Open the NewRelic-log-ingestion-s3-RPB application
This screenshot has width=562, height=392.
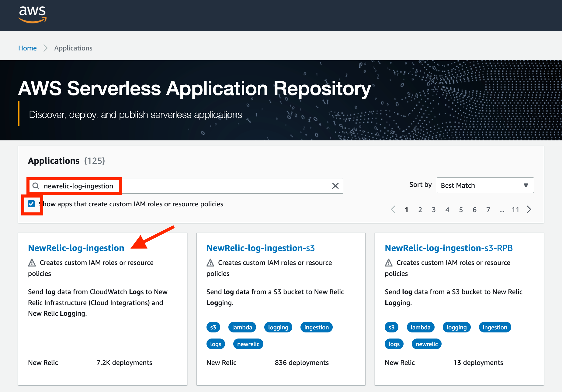click(448, 248)
